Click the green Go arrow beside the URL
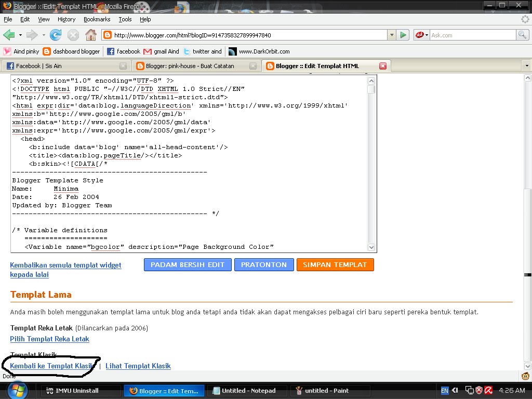 tap(403, 35)
